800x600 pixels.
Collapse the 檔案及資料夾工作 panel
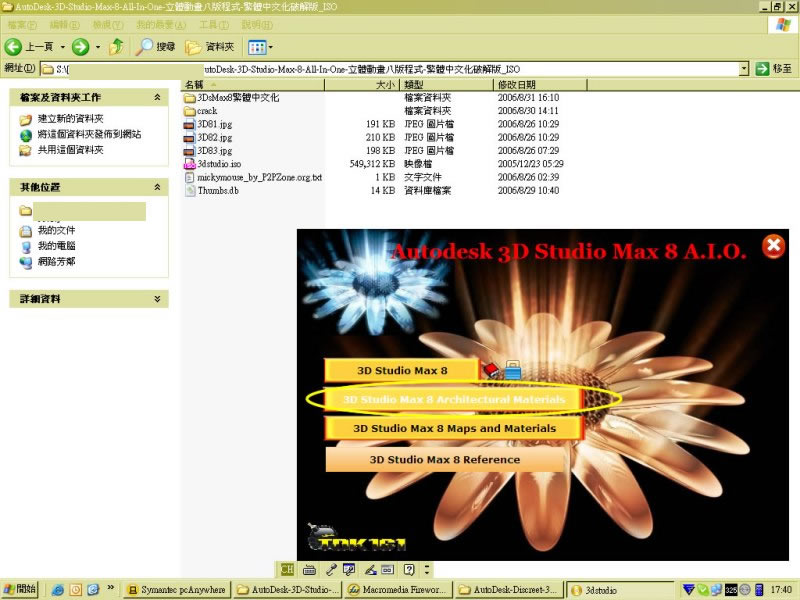[157, 97]
